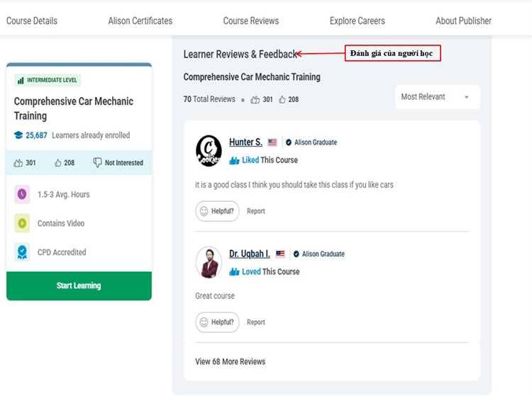Click the green Contains Video play icon

22,223
